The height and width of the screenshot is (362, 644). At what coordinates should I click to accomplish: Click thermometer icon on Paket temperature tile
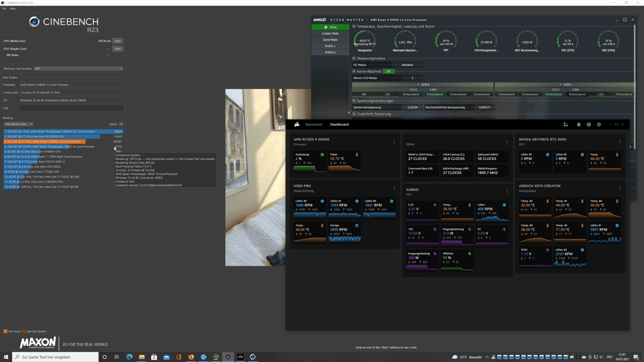[x=357, y=155]
